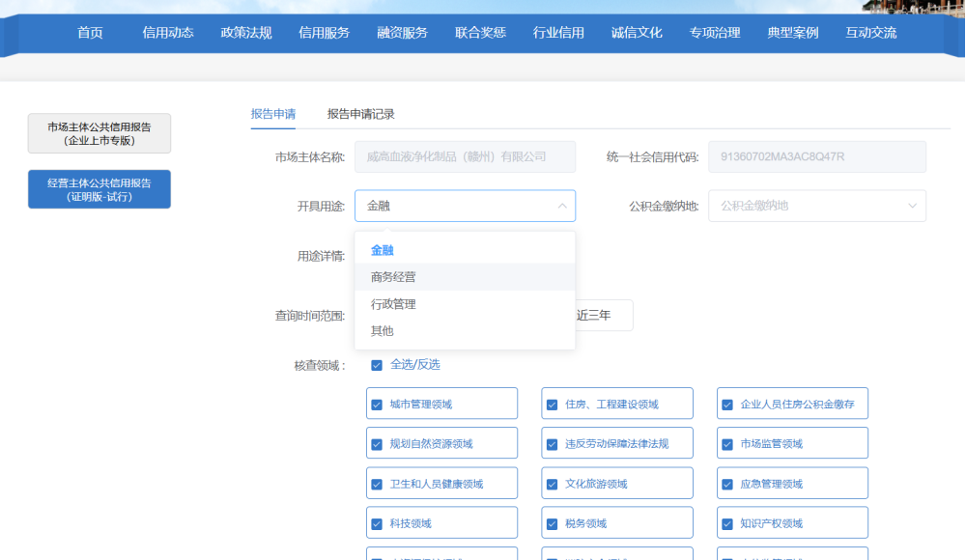Uncheck the 知识产权领域 checkbox
The image size is (966, 560).
point(728,524)
